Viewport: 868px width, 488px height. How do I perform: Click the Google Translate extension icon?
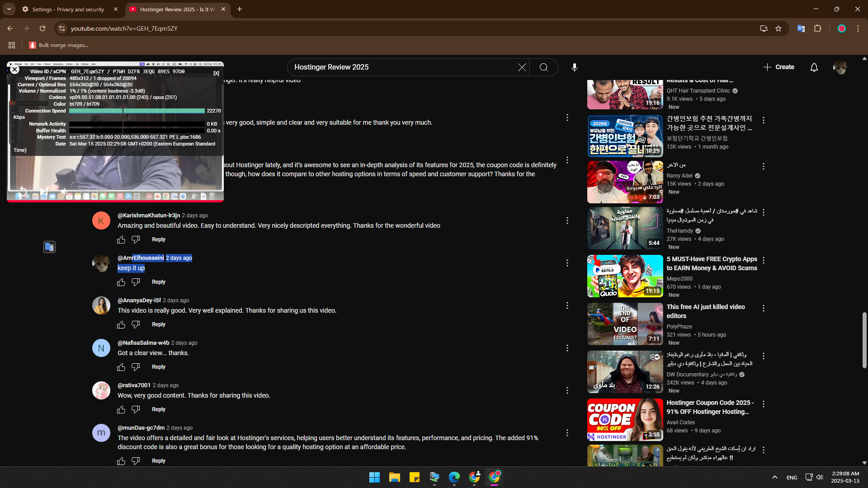pyautogui.click(x=801, y=28)
